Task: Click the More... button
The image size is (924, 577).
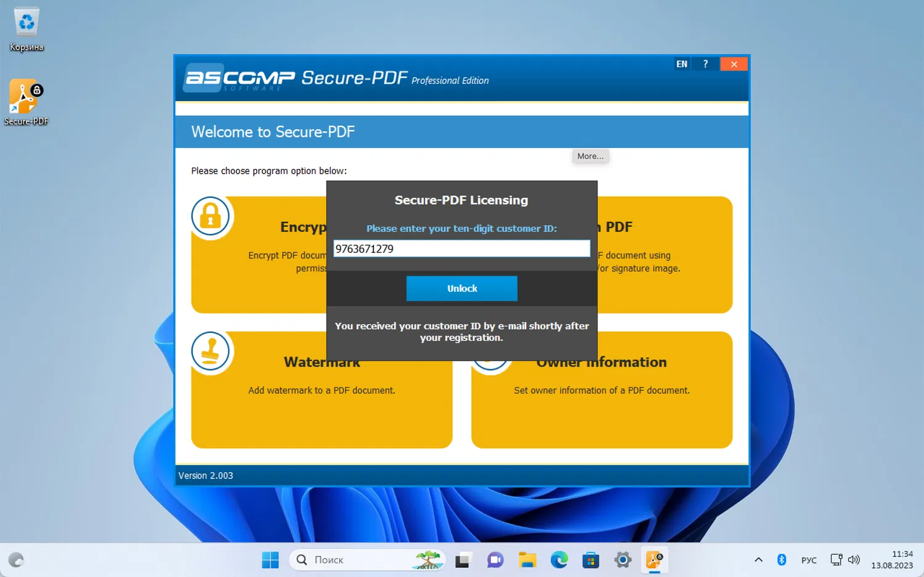Action: point(591,157)
